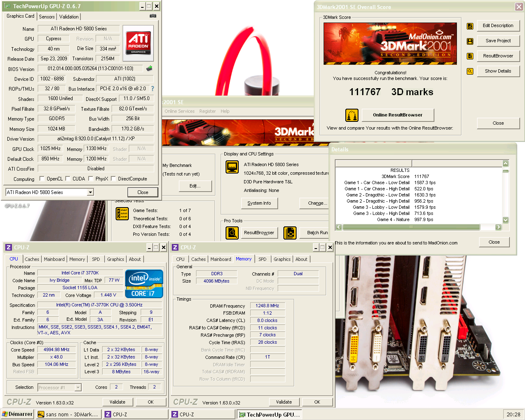The height and width of the screenshot is (420, 525).
Task: Click the Intel Core i7 logo in CPU-Z
Action: pos(144,284)
